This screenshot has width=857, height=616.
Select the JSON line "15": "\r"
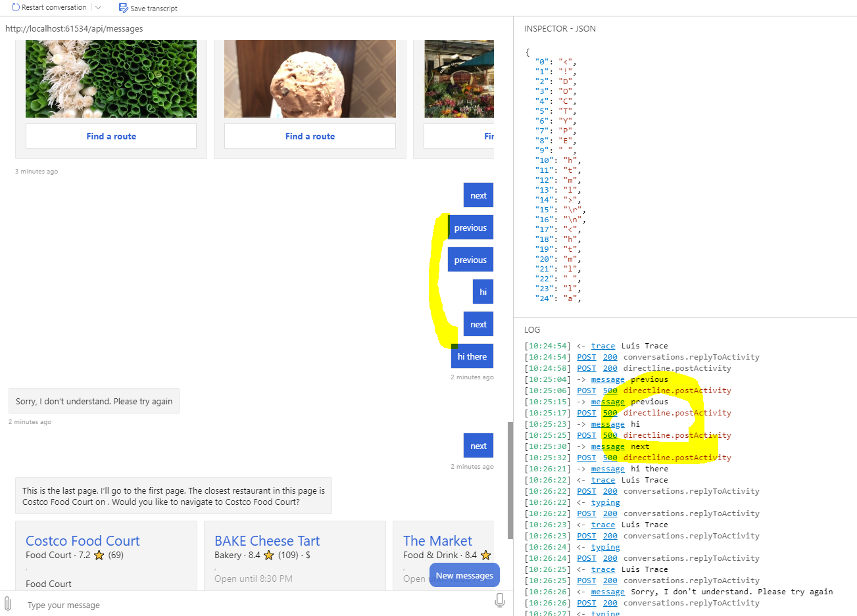coord(560,210)
